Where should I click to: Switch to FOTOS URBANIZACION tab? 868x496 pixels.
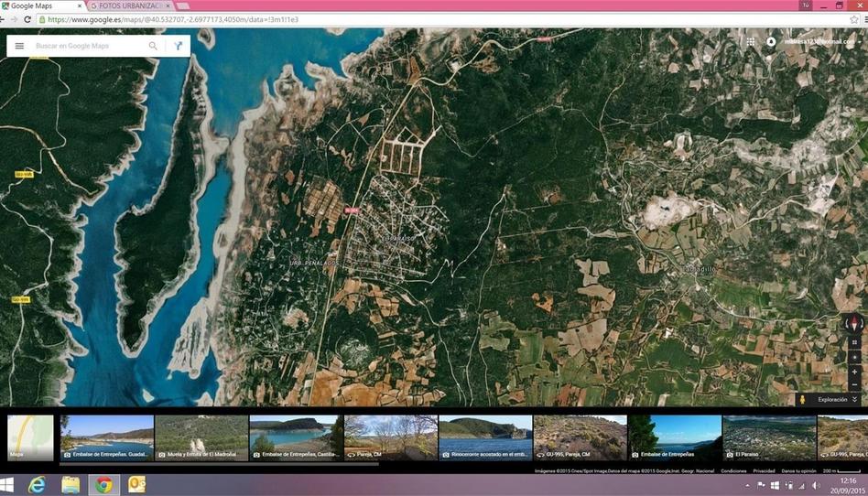(128, 5)
